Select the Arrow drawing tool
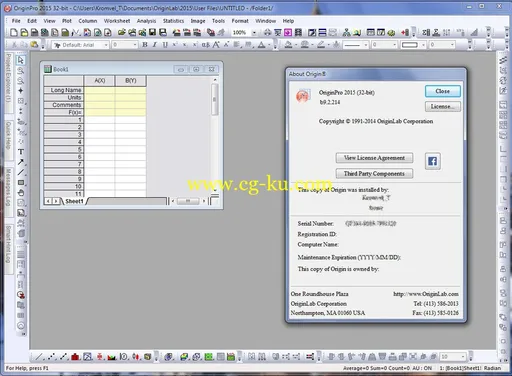The height and width of the screenshot is (376, 512). point(21,162)
